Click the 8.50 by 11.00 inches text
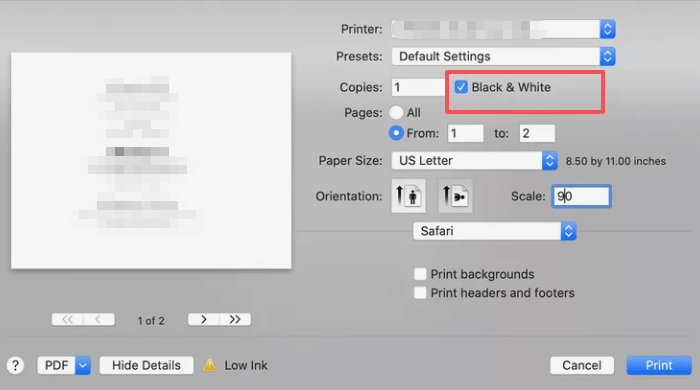 tap(616, 161)
